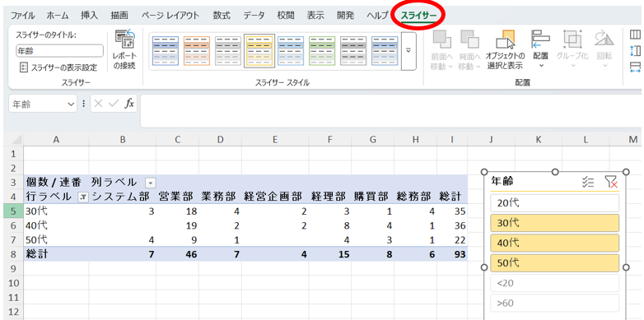The width and height of the screenshot is (644, 320).
Task: Click the formula bar confirm checkmark icon
Action: pyautogui.click(x=114, y=104)
